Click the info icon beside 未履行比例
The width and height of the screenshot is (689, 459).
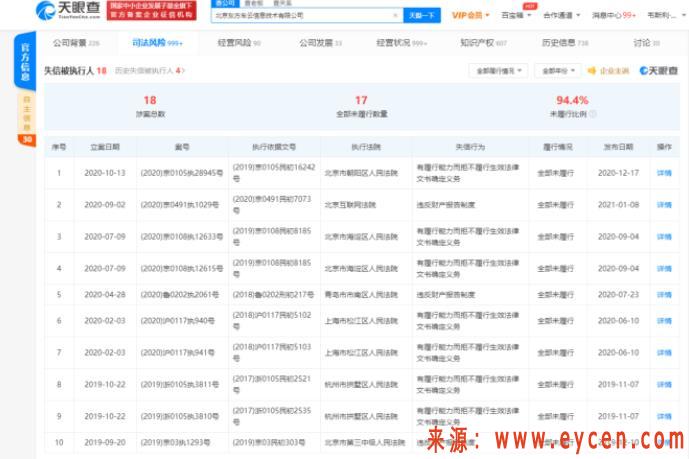pyautogui.click(x=593, y=114)
